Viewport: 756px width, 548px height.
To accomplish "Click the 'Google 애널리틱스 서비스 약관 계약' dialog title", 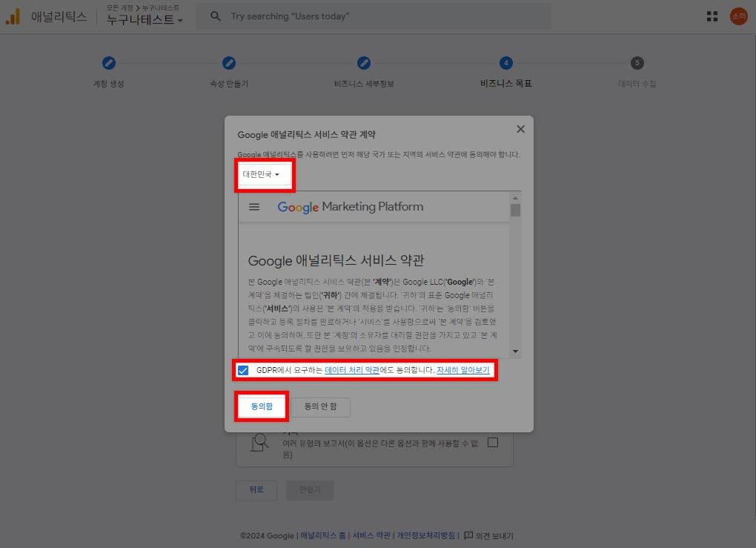I will tap(306, 134).
